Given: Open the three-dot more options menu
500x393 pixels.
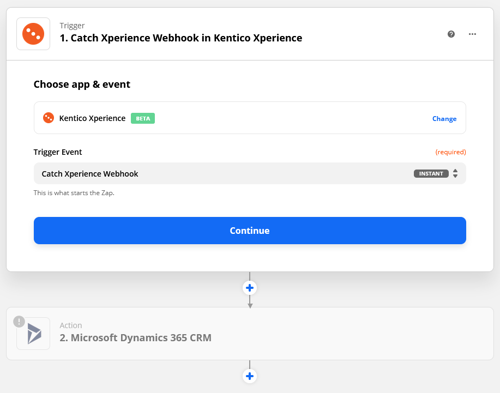Looking at the screenshot, I should click(472, 34).
